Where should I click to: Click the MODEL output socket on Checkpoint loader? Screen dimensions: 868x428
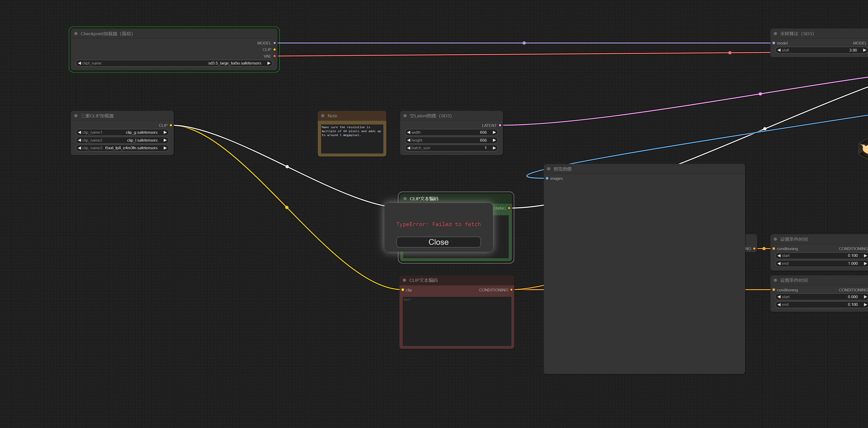pyautogui.click(x=274, y=43)
